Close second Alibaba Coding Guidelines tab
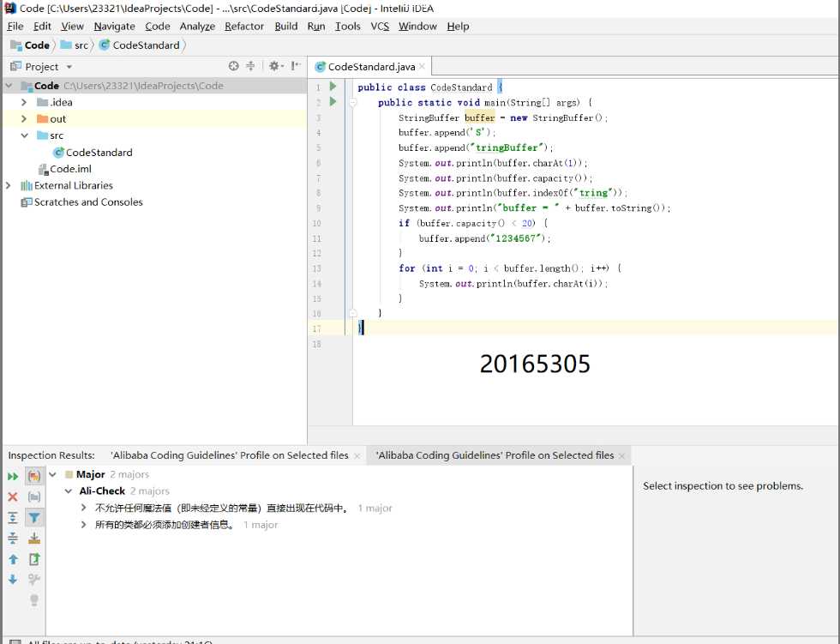840x644 pixels. (x=622, y=456)
